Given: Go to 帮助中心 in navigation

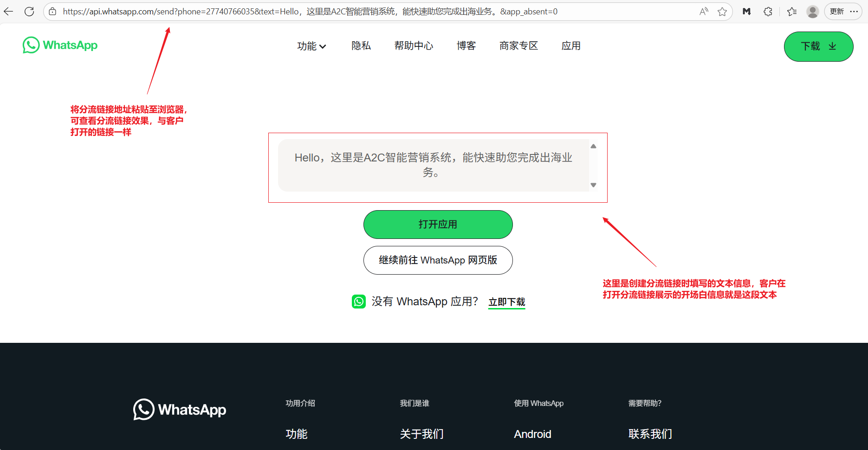Looking at the screenshot, I should click(414, 46).
